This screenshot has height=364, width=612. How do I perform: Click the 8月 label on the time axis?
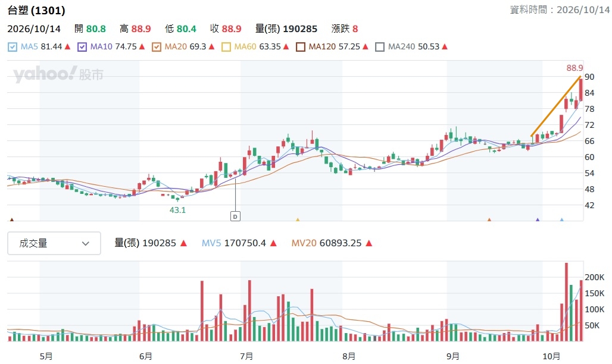click(x=348, y=356)
